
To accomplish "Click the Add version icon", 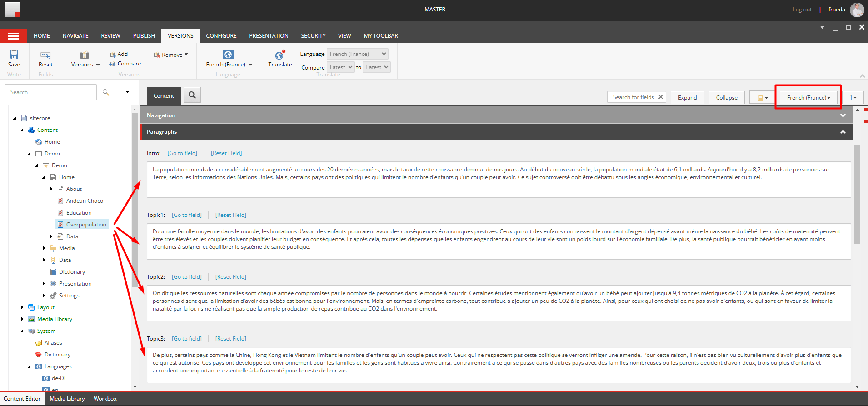I will pyautogui.click(x=112, y=55).
